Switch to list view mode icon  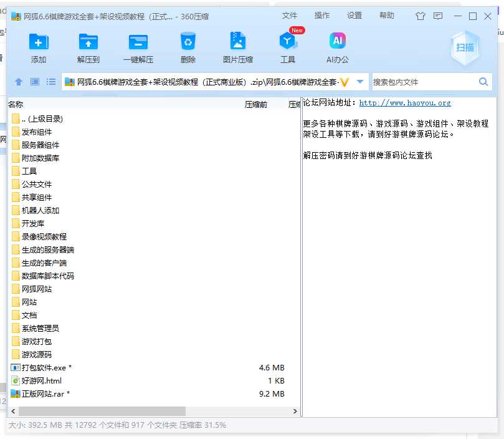(x=51, y=82)
